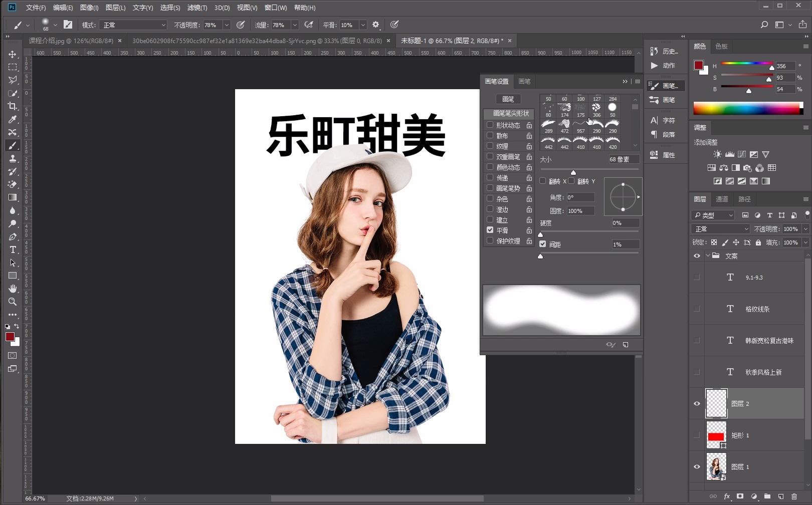The image size is (812, 505).
Task: Select the Gradient tool
Action: [x=13, y=197]
